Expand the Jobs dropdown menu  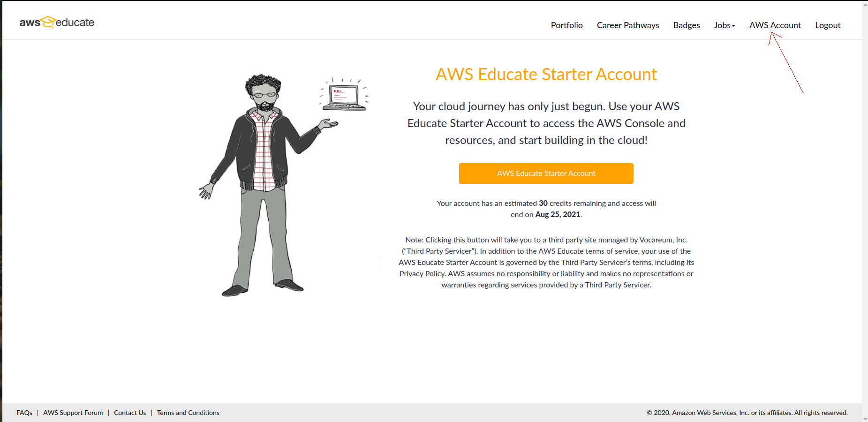(x=724, y=25)
